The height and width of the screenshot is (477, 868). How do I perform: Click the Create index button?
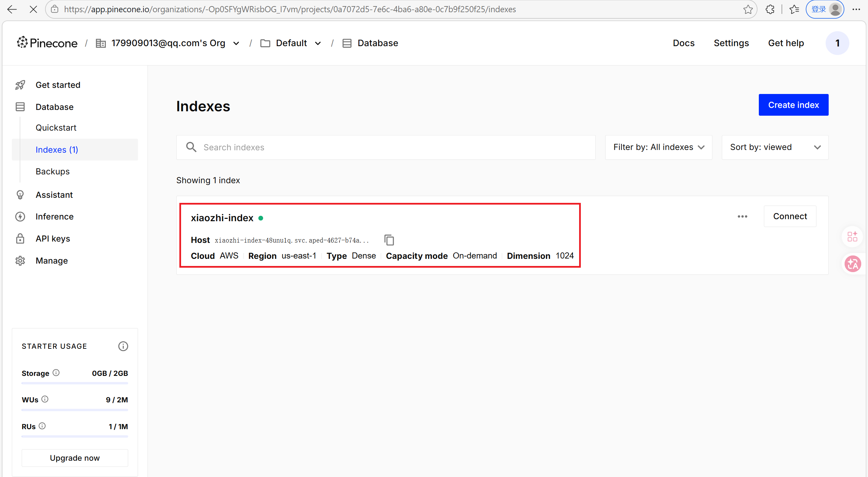793,105
